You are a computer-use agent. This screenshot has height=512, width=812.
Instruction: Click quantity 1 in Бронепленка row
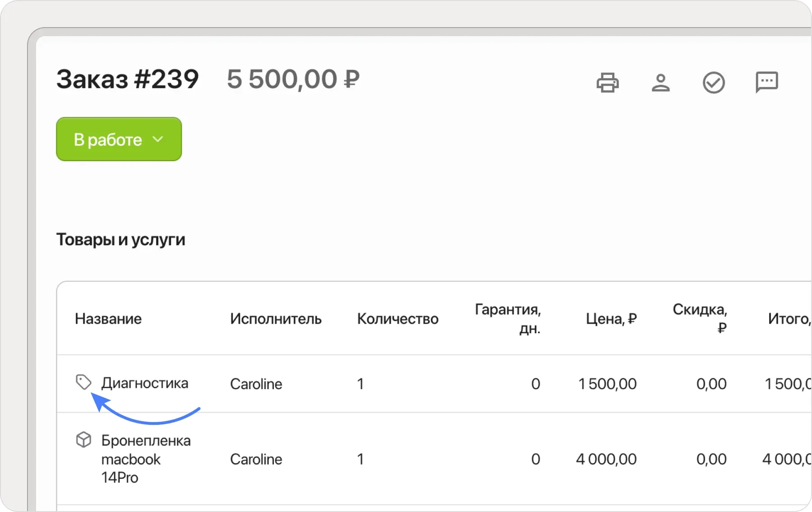pyautogui.click(x=360, y=459)
